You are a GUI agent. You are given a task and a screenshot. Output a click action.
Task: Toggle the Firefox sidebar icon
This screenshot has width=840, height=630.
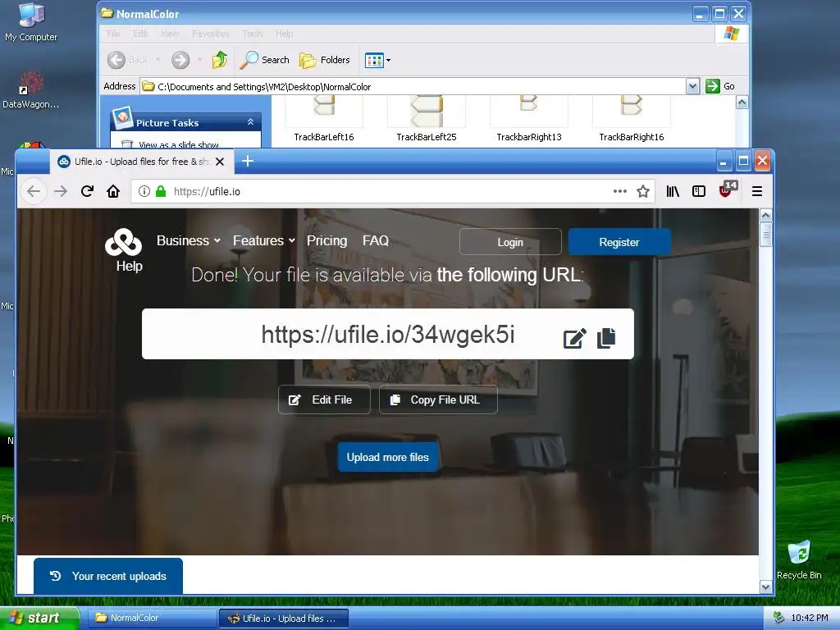[x=699, y=191]
